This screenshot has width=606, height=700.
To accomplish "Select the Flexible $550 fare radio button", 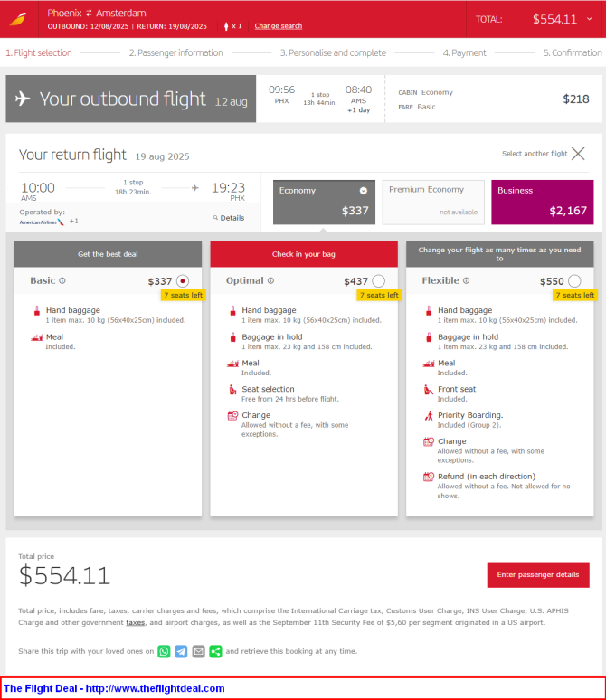I will pyautogui.click(x=574, y=281).
